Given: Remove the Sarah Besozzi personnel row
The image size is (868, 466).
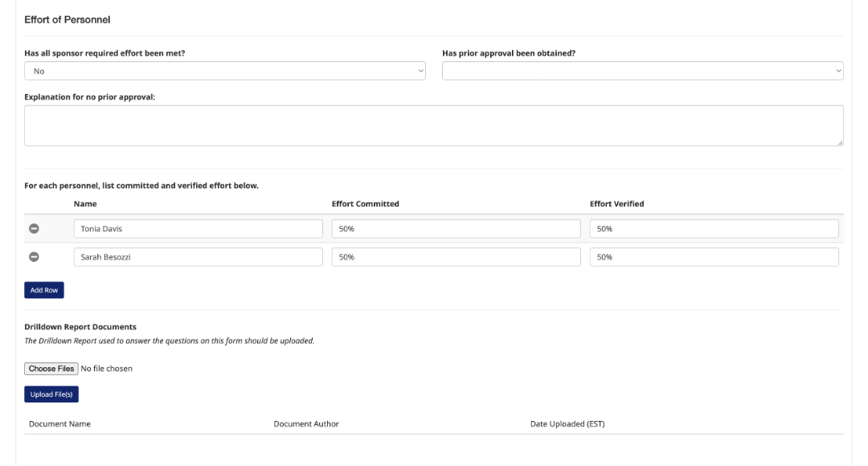Looking at the screenshot, I should pyautogui.click(x=34, y=257).
